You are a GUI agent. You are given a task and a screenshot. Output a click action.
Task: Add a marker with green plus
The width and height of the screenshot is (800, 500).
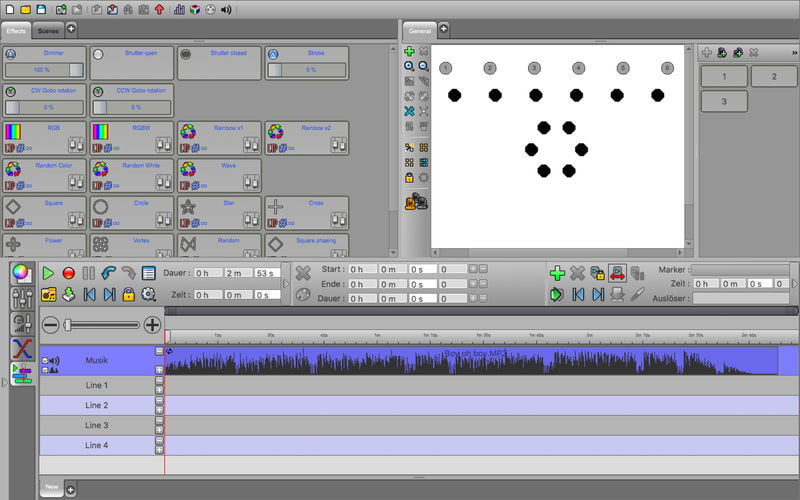(x=557, y=273)
